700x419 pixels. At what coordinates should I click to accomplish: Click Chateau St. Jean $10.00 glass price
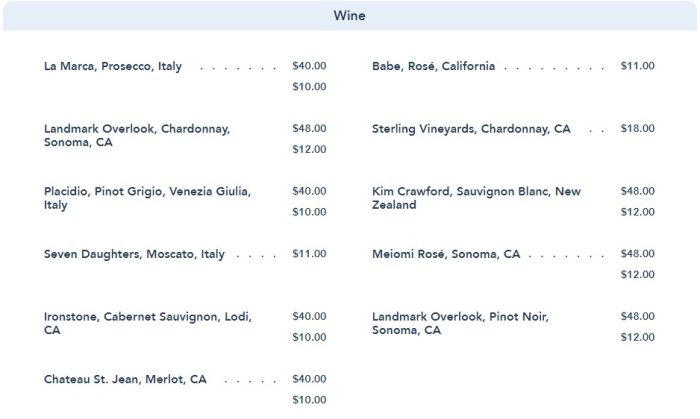[x=309, y=400]
